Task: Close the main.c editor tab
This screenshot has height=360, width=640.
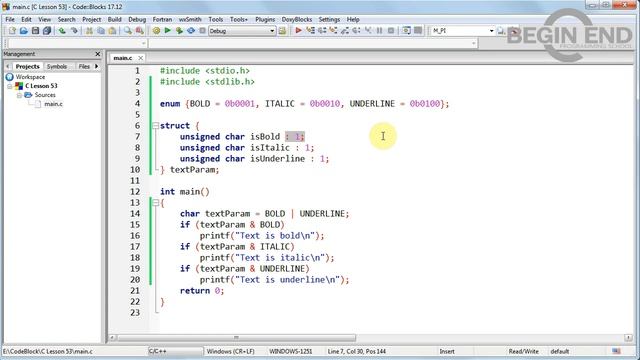Action: point(140,58)
